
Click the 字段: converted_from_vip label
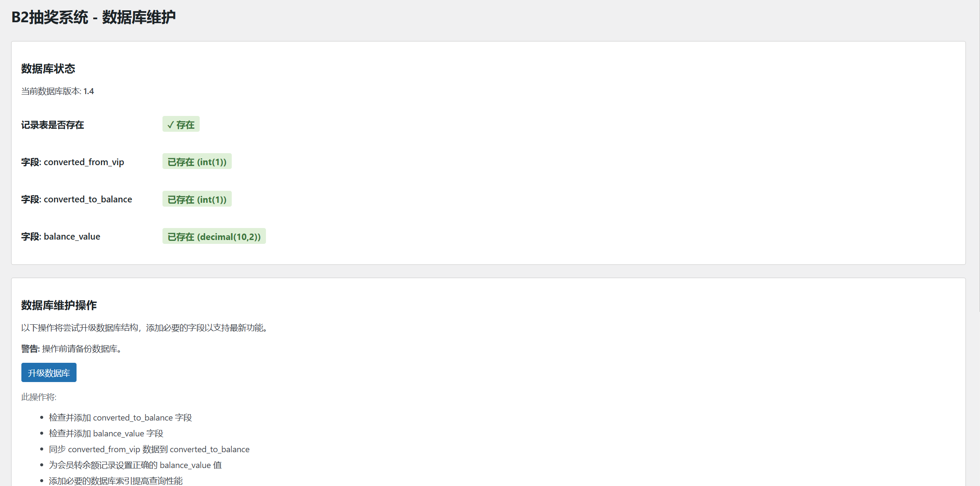[73, 162]
